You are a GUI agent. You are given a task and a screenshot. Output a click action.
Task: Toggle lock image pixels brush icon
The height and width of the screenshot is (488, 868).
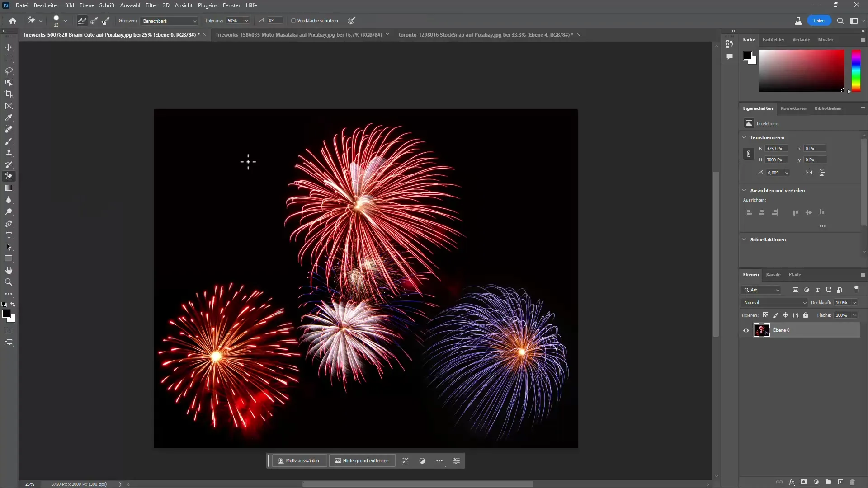[775, 315]
